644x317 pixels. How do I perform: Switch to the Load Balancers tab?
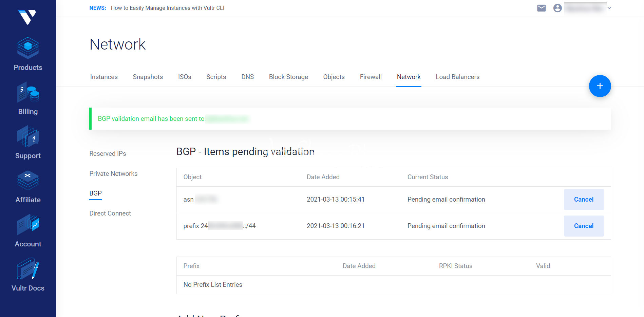(x=458, y=77)
